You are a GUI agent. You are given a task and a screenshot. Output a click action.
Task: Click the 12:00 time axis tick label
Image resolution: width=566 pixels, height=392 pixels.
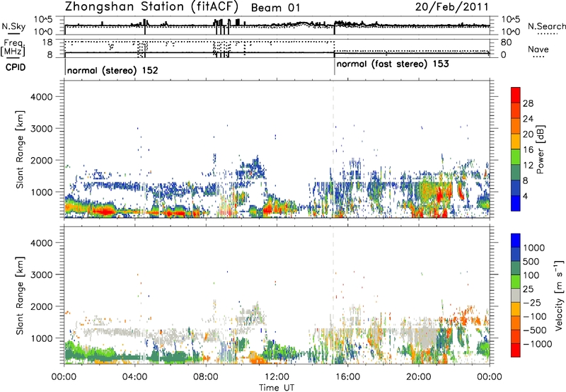click(277, 377)
